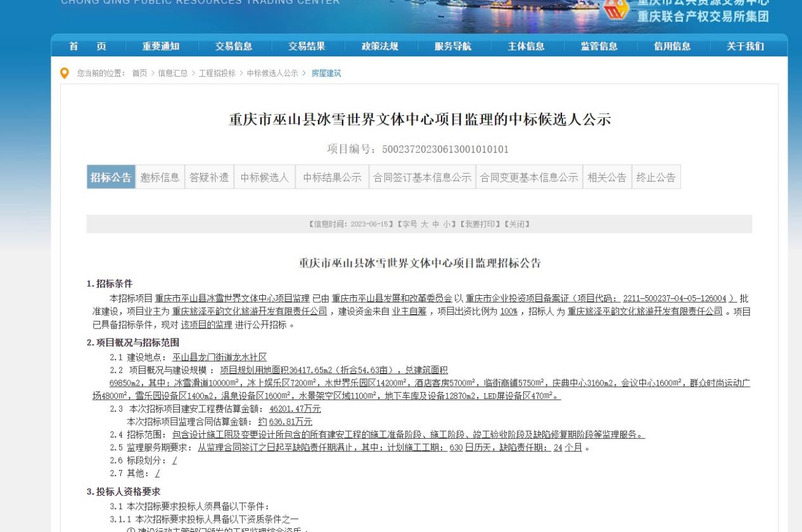Open 信用信息 navigation item

coord(672,46)
